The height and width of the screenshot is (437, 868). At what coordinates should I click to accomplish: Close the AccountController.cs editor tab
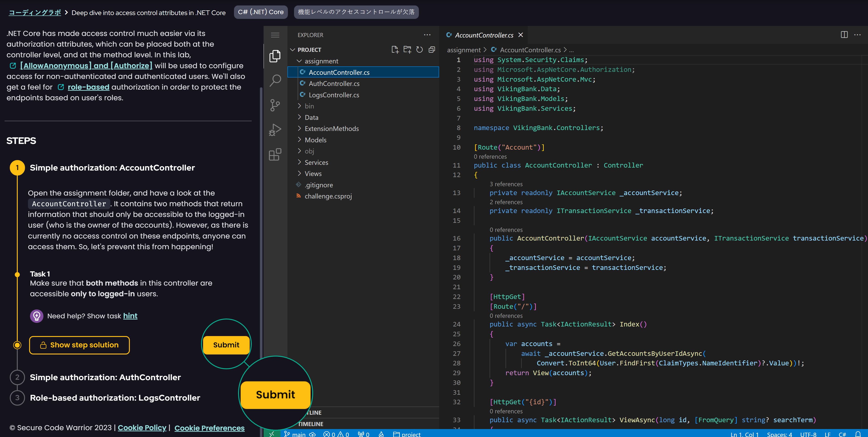click(521, 35)
